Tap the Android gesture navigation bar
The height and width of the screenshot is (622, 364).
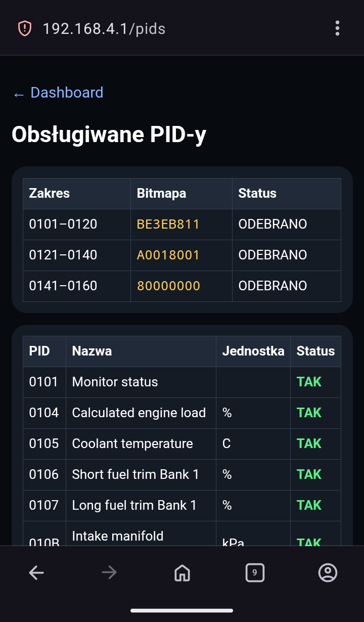click(182, 610)
